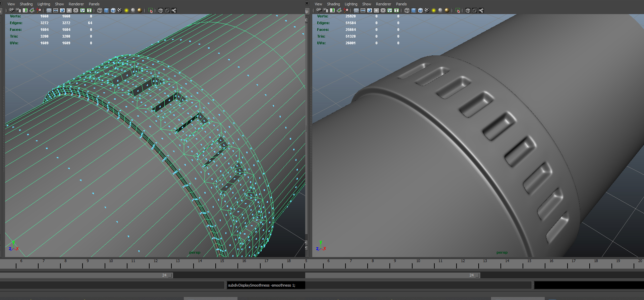644x300 pixels.
Task: Toggle Field Chart in left viewport toolbar
Action: click(x=76, y=10)
